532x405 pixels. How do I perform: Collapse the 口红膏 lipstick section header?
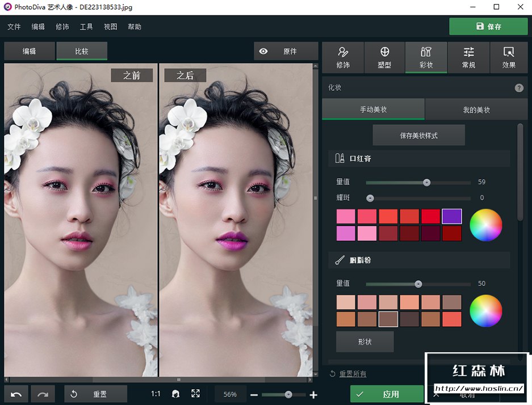click(x=419, y=158)
